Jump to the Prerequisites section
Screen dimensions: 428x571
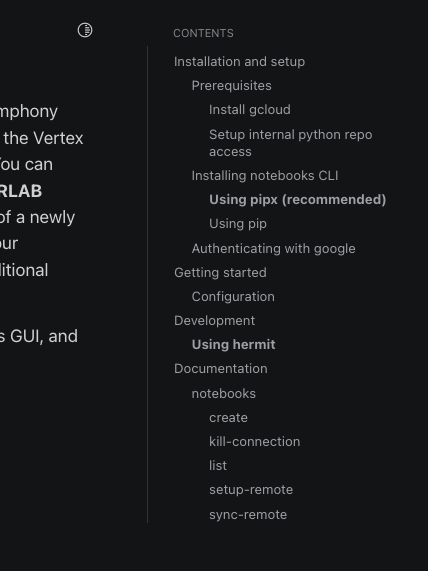(x=231, y=86)
